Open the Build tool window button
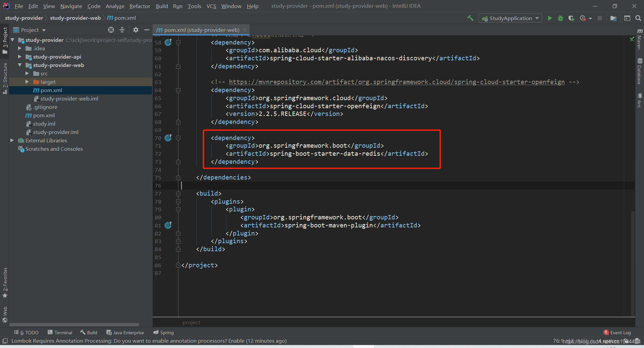Viewport: 644px width, 348px height. coord(89,333)
